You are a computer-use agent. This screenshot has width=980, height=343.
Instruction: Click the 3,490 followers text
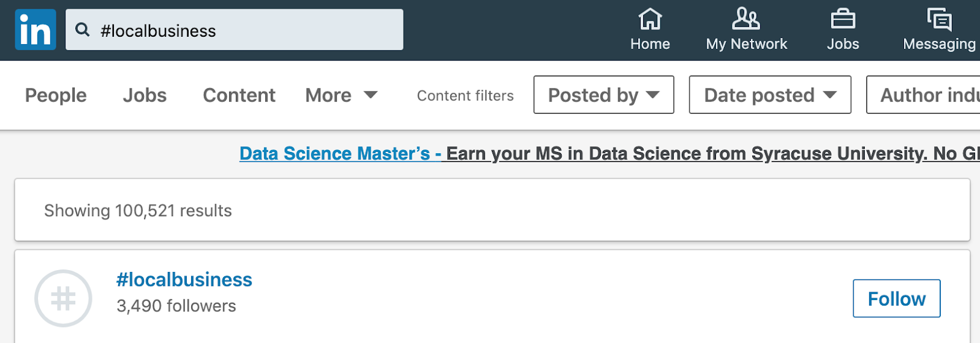[176, 306]
